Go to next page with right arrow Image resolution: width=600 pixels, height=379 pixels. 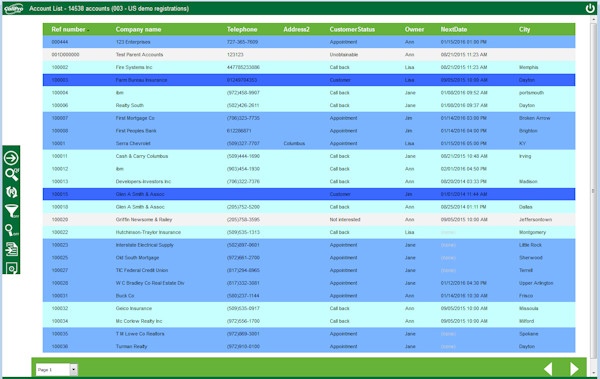click(x=574, y=369)
